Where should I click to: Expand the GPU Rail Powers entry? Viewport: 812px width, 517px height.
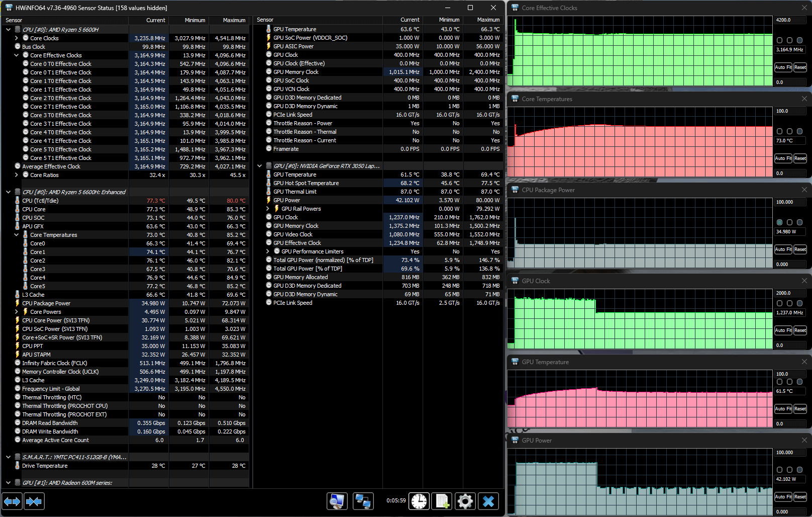pyautogui.click(x=268, y=209)
